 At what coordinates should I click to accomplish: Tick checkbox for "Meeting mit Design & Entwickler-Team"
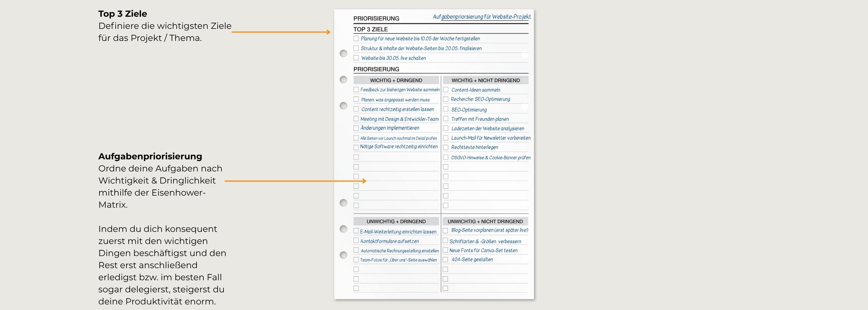(x=356, y=119)
